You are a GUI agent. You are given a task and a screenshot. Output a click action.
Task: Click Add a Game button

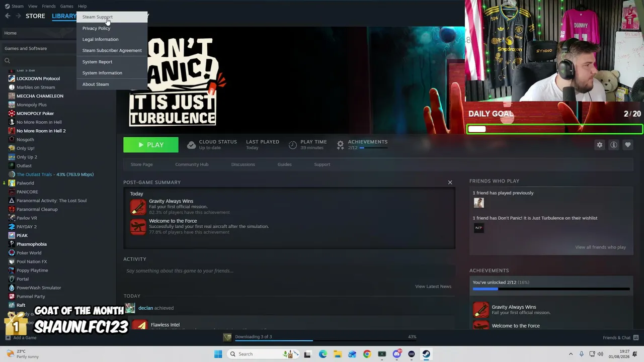(x=21, y=338)
